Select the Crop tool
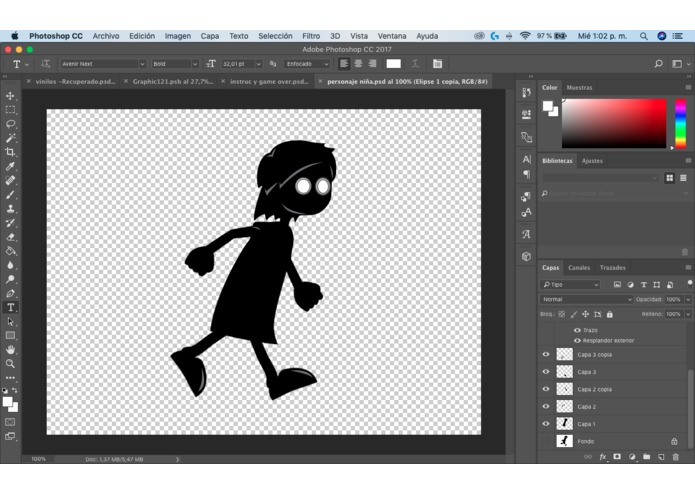Screen dimensions: 695x494 10,152
